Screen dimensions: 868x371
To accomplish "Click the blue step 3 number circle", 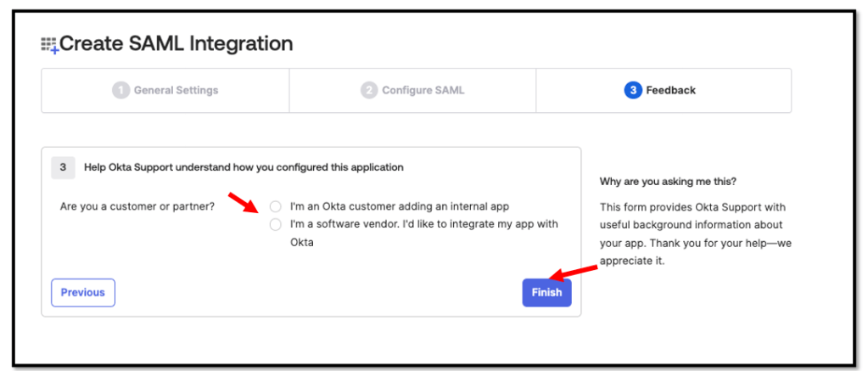I will coord(633,91).
